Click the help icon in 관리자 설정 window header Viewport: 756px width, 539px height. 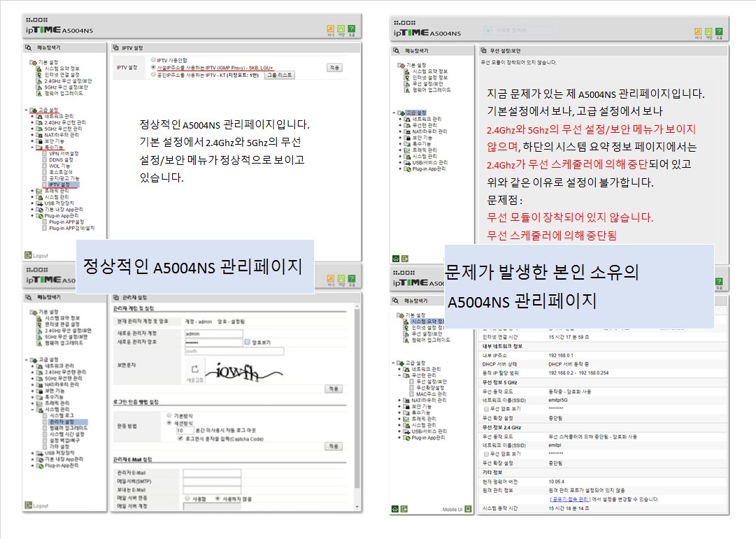click(352, 279)
